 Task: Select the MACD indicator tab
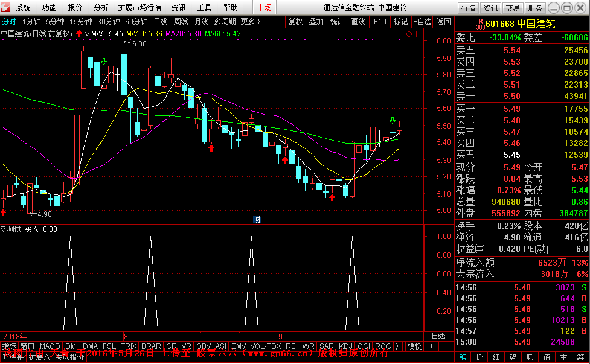click(x=50, y=346)
